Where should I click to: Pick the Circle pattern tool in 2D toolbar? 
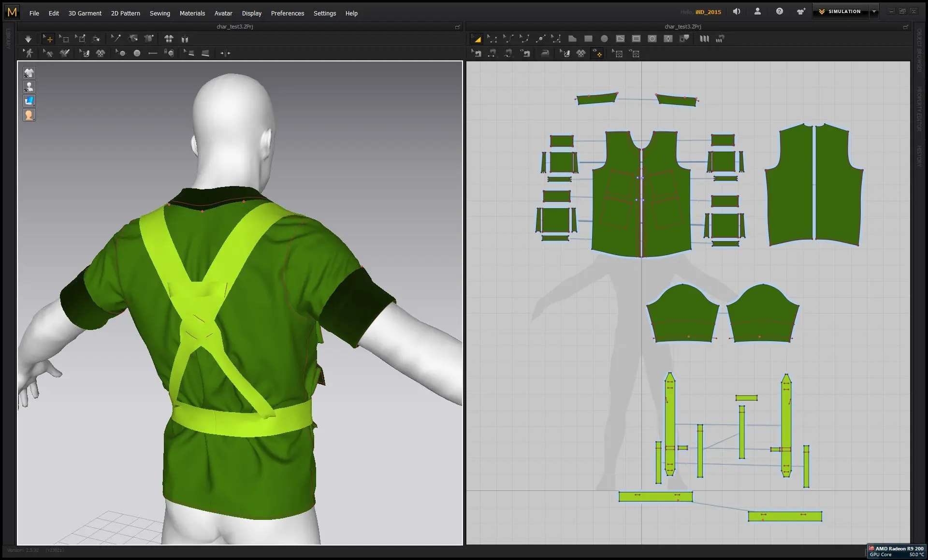point(604,39)
